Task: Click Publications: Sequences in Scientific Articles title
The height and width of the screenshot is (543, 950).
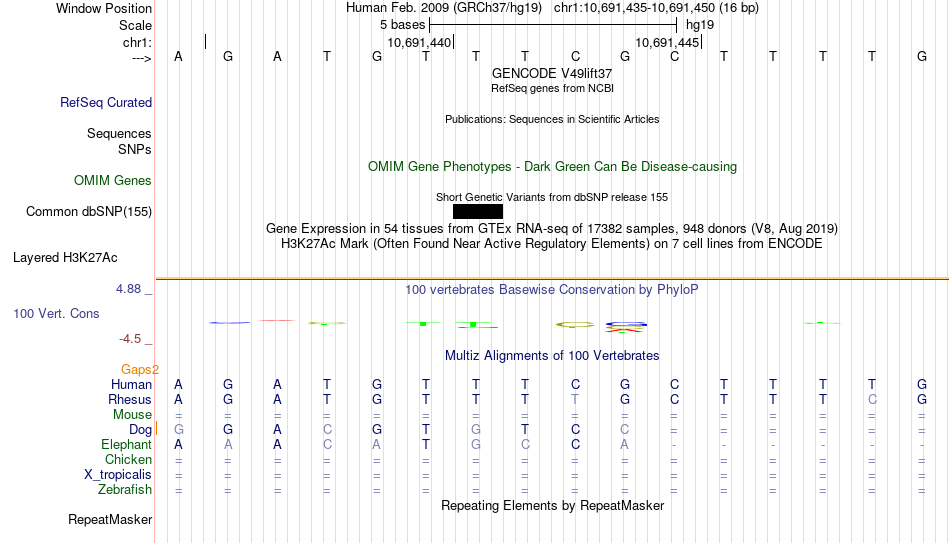Action: (552, 119)
